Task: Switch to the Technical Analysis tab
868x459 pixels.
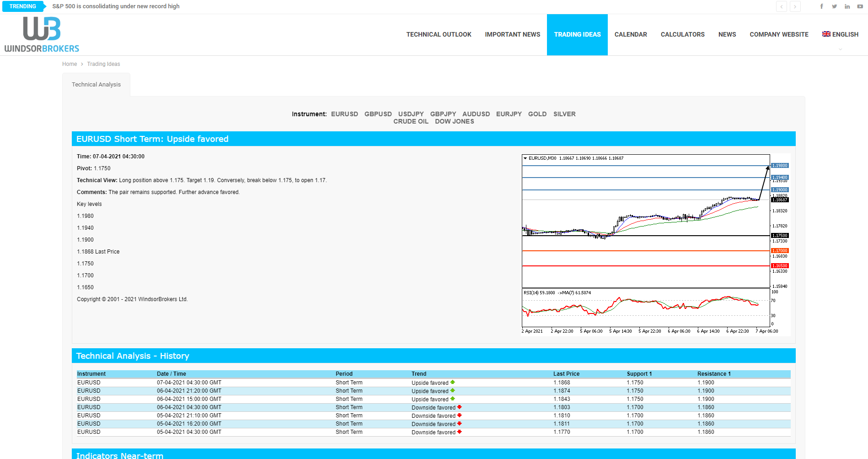Action: (96, 84)
